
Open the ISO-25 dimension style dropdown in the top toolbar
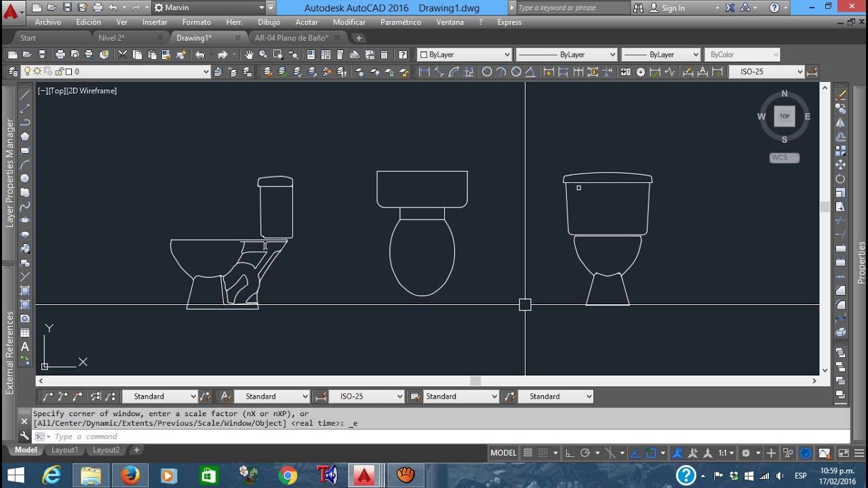[x=767, y=72]
